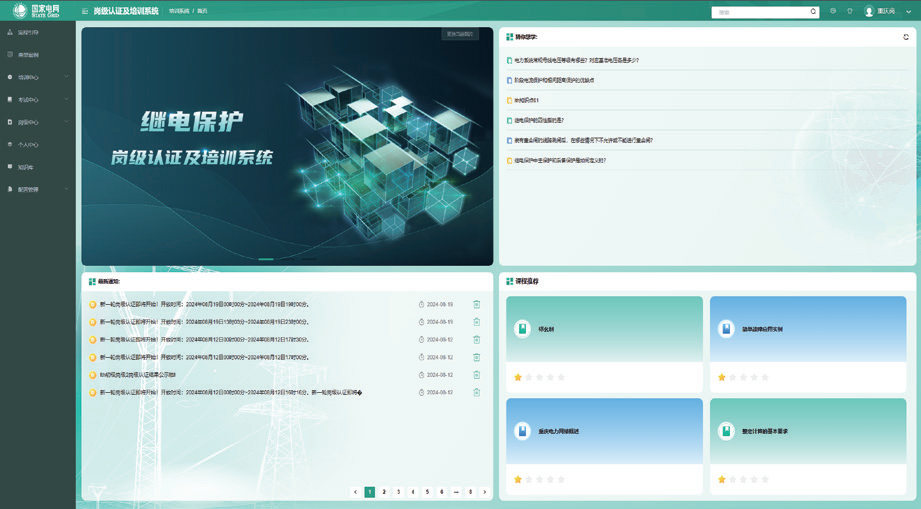Refresh the recommended learning panel
This screenshot has width=921, height=509.
point(906,37)
